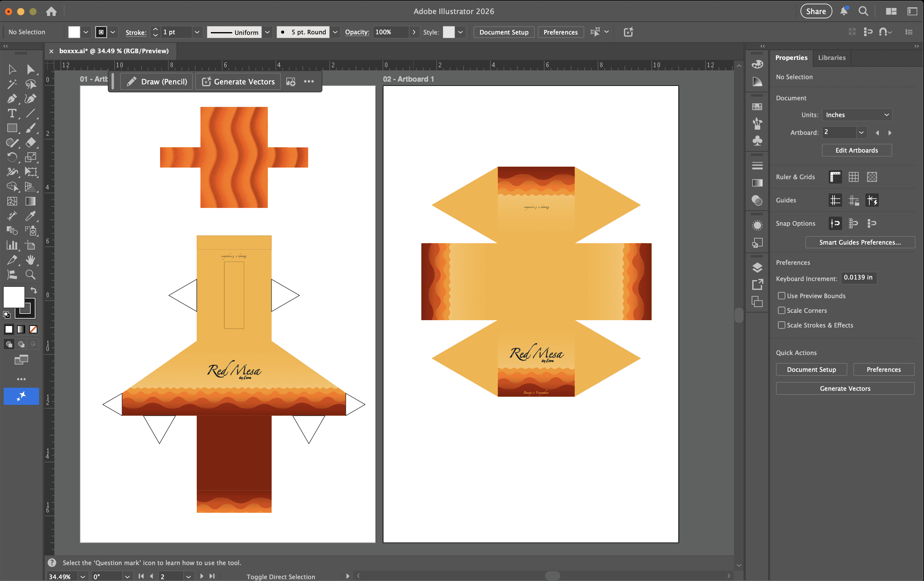The height and width of the screenshot is (581, 924).
Task: Check Scale Strokes & Effects
Action: click(781, 325)
